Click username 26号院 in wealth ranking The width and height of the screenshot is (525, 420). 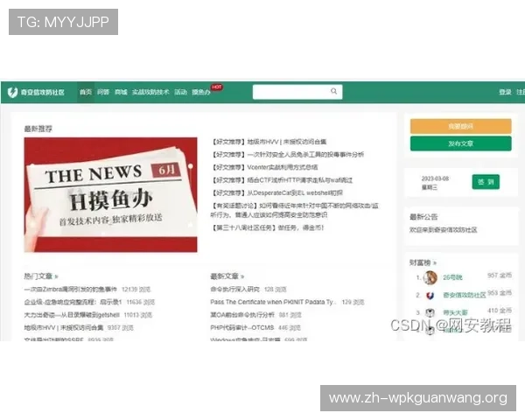(452, 277)
